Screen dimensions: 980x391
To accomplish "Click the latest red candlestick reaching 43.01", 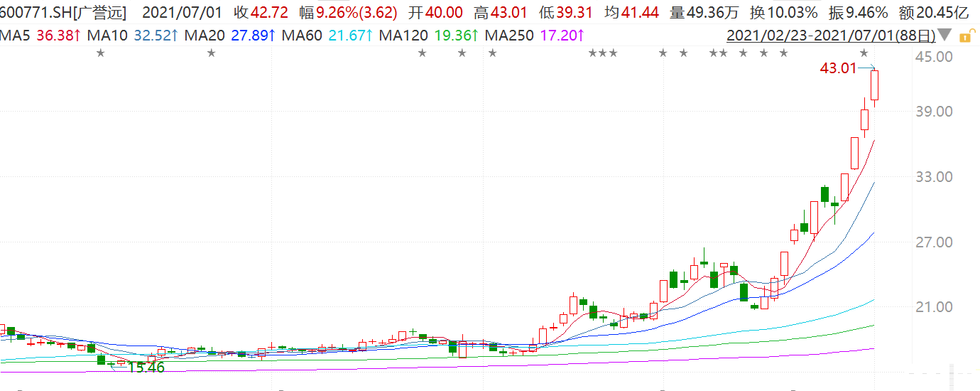I will click(874, 85).
